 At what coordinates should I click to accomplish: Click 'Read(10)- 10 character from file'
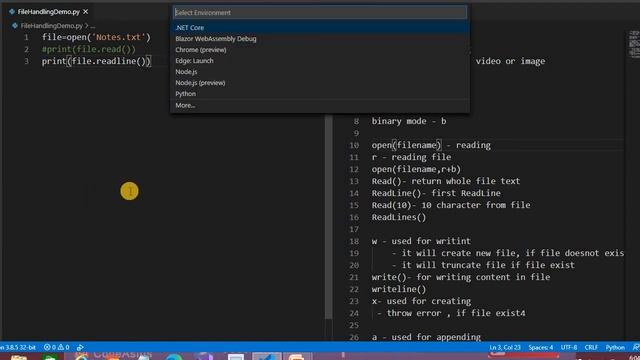451,205
